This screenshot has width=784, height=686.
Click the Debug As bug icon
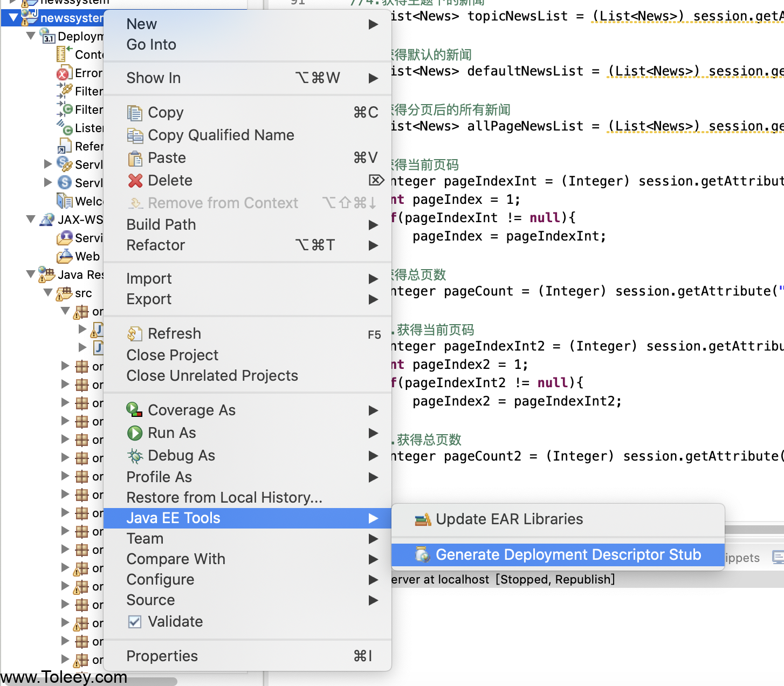pyautogui.click(x=135, y=456)
